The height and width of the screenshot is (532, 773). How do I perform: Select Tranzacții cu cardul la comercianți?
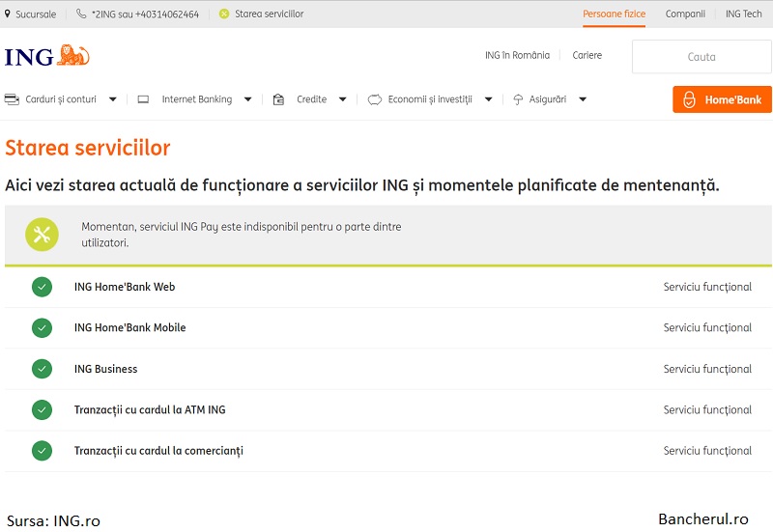coord(158,451)
